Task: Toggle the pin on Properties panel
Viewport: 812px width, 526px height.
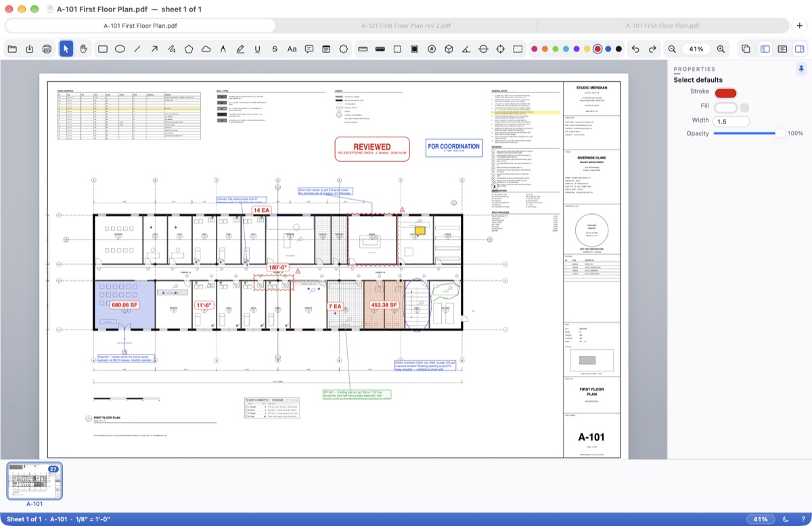Action: point(801,69)
